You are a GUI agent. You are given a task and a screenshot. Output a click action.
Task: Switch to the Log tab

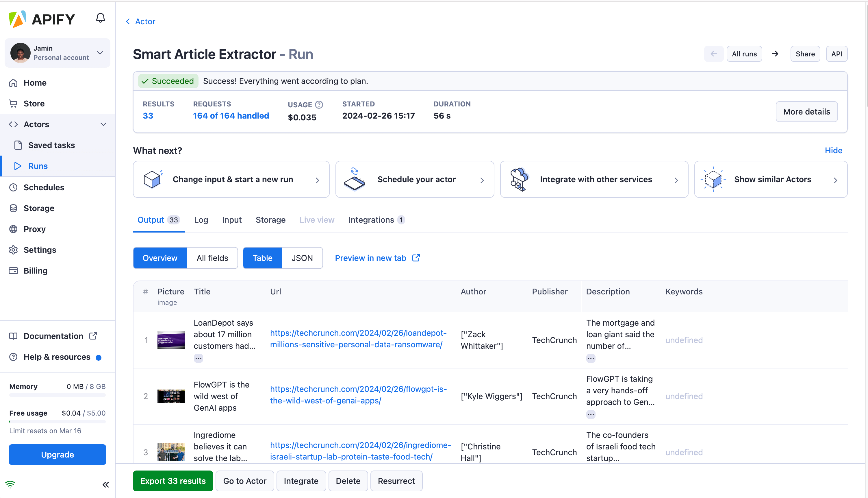(x=201, y=220)
